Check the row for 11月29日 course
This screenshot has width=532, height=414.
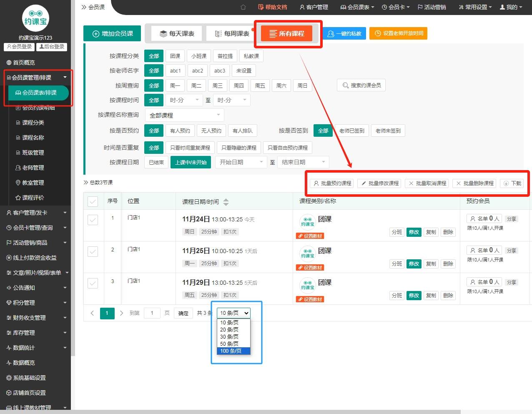(93, 283)
